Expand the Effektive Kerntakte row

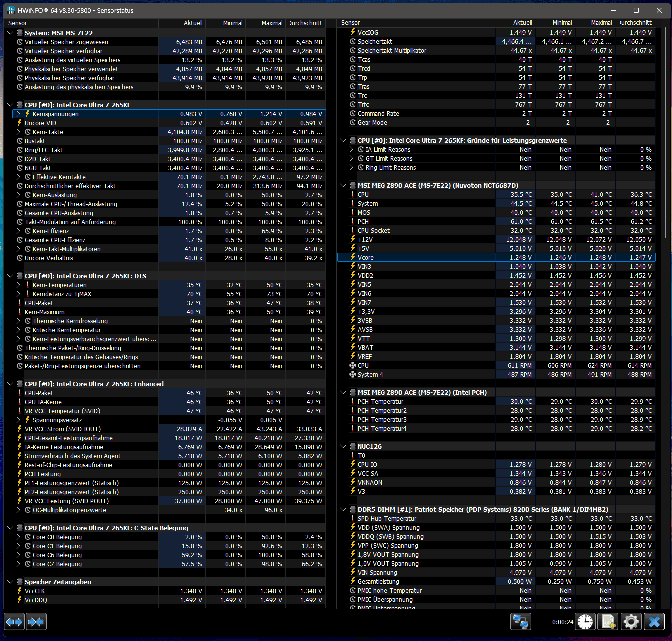19,177
